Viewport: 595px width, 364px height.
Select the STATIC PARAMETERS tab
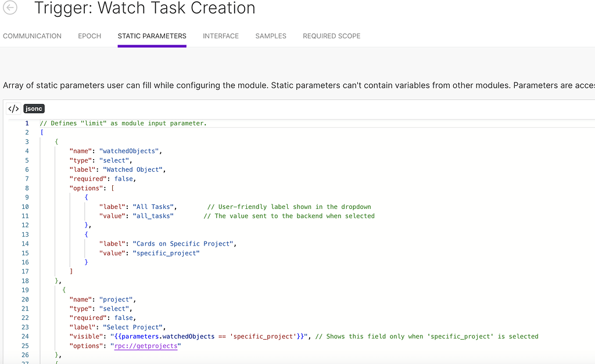152,36
